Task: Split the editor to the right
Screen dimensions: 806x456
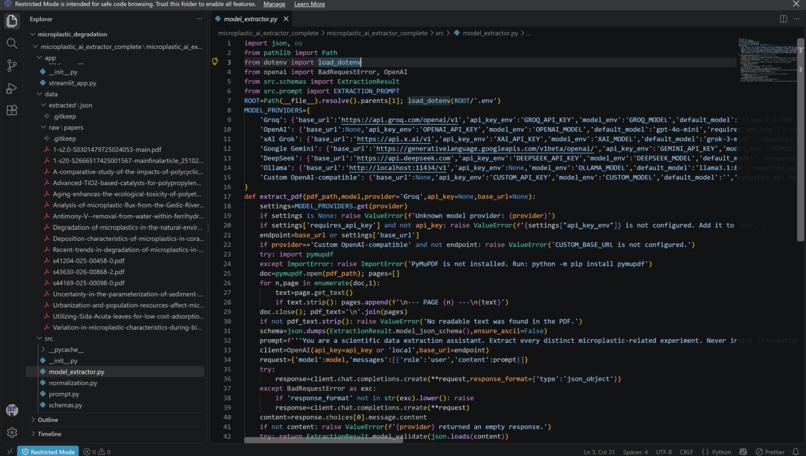Action: coord(783,19)
